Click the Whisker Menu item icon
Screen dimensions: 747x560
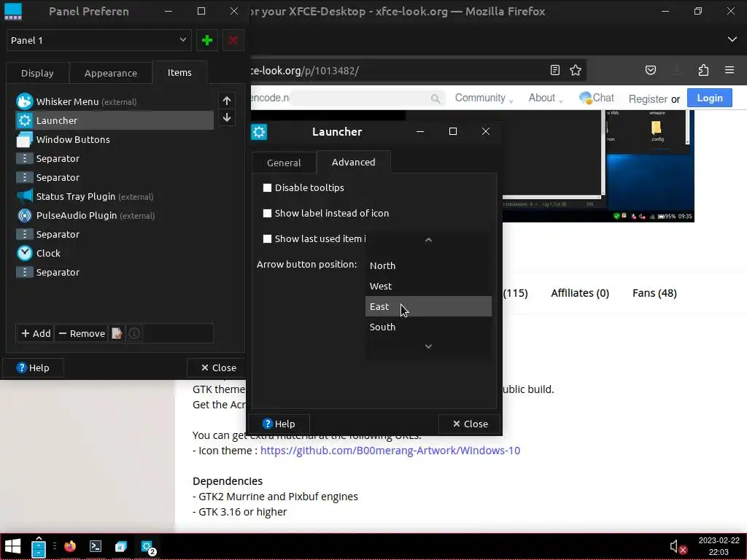tap(24, 101)
